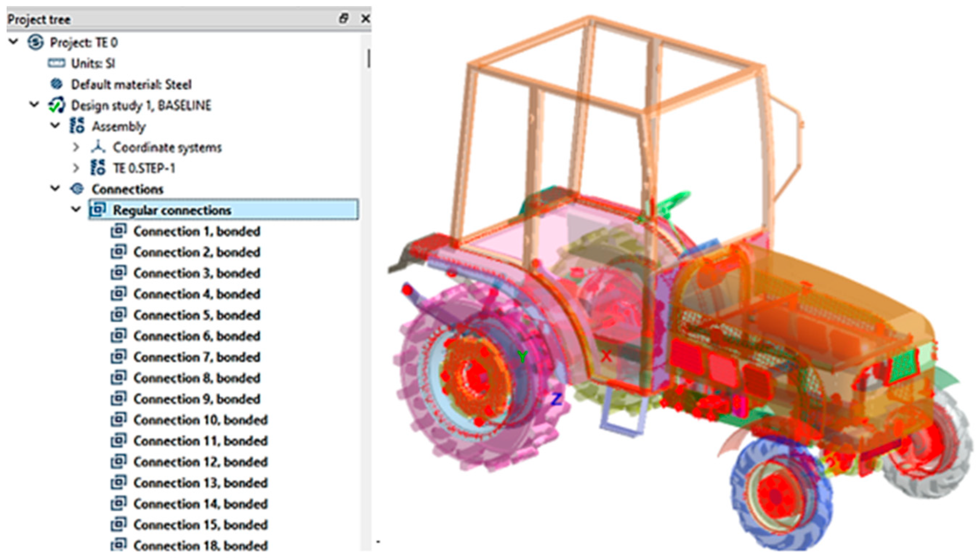The image size is (980, 559).
Task: Select 'Assembly' label in tree
Action: tap(118, 126)
